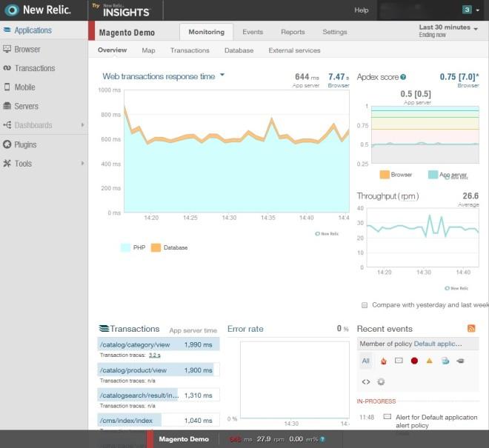
Task: Select the External services sub-tab
Action: [294, 50]
